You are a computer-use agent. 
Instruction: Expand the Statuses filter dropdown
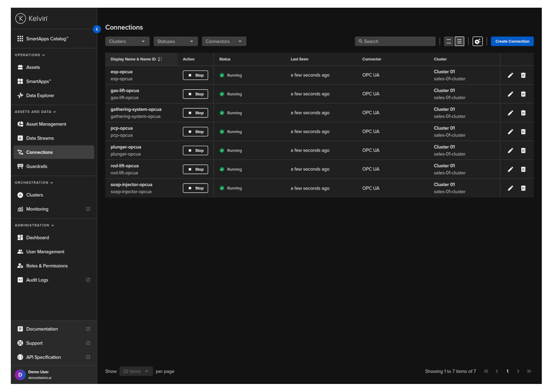(175, 41)
